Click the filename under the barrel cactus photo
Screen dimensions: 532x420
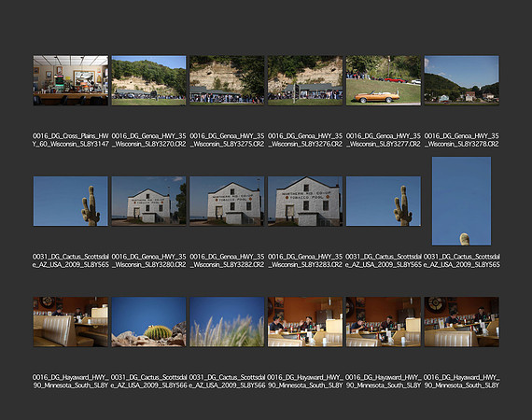click(148, 382)
